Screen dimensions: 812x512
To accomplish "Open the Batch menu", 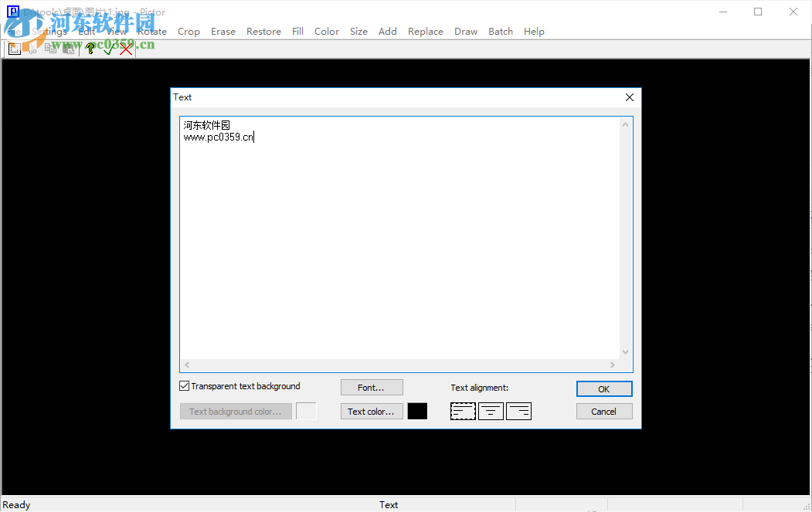I will [x=500, y=31].
